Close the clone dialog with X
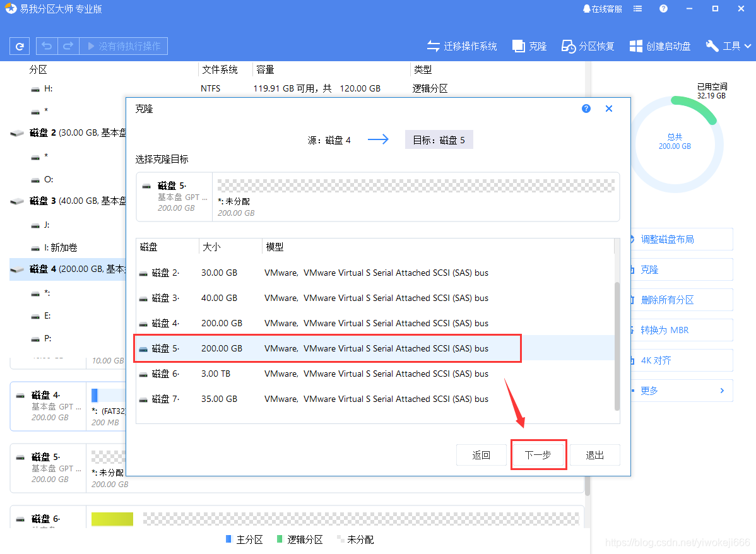 [609, 109]
